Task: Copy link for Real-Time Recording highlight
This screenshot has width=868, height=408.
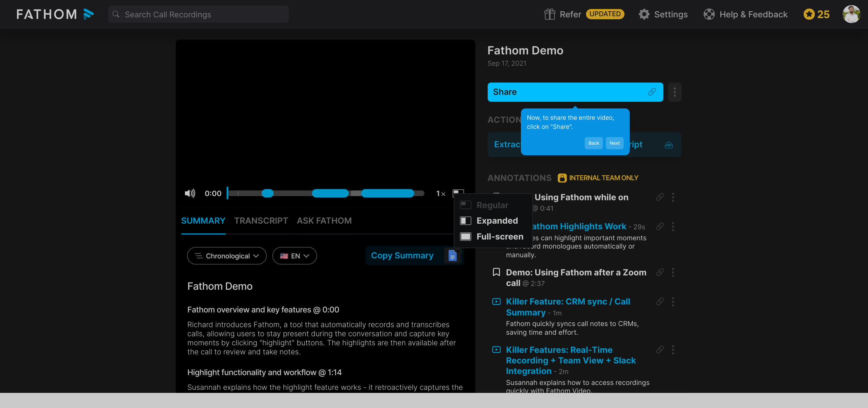Action: click(660, 350)
